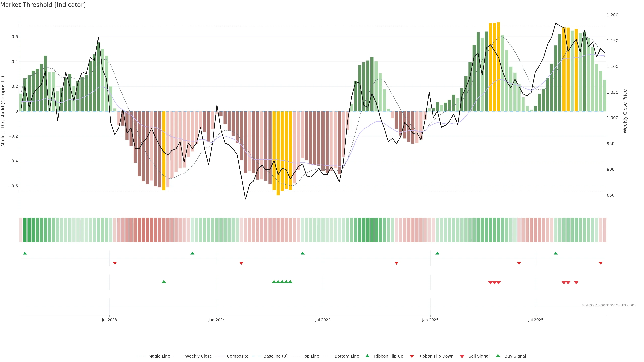Hide the Composite line via legend
This screenshot has height=362, width=644.
237,356
